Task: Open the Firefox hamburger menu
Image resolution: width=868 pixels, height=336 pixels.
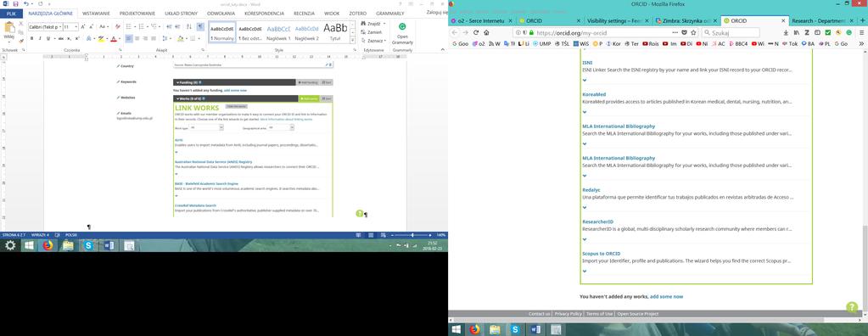Action: pos(862,32)
